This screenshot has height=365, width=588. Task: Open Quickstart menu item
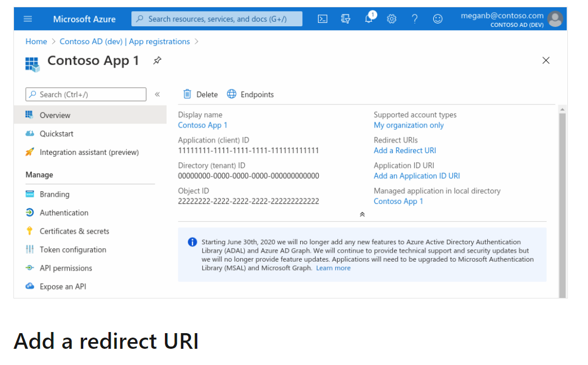point(56,134)
